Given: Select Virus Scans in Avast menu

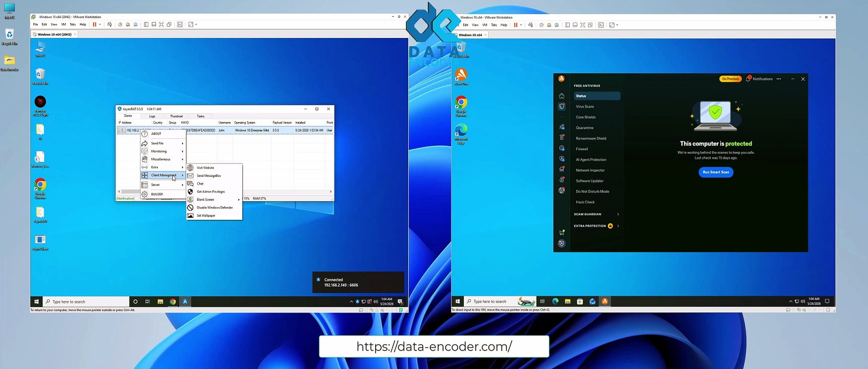Looking at the screenshot, I should 585,107.
